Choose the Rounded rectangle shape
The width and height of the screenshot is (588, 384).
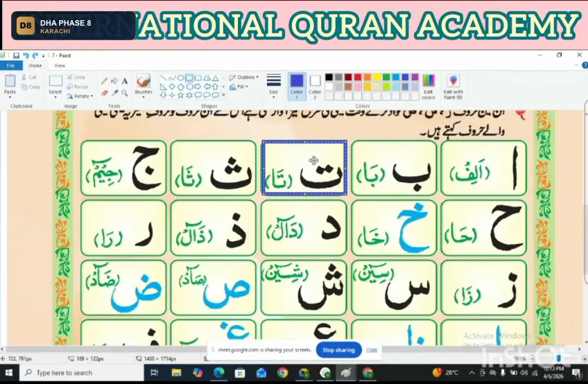tap(198, 78)
